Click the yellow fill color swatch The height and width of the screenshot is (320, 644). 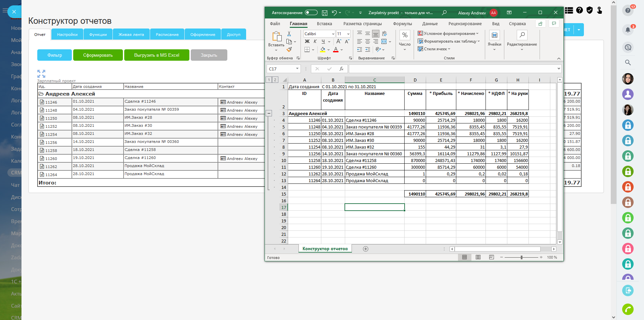[x=323, y=50]
